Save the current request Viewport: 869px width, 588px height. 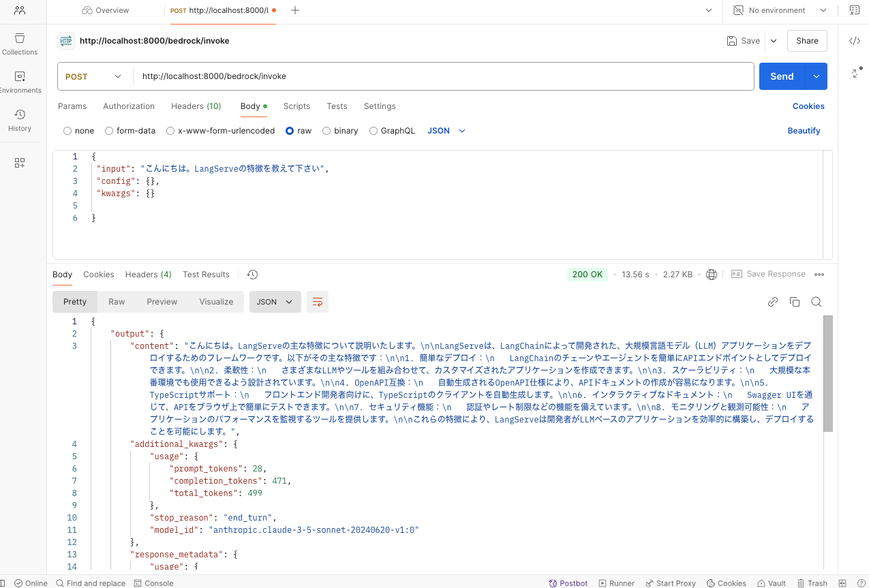[x=744, y=41]
